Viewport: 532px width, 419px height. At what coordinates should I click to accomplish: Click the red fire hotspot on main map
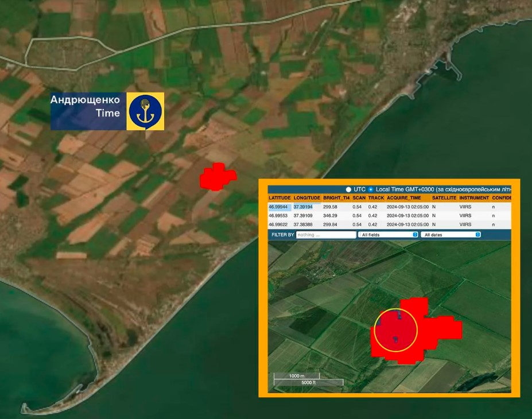[x=217, y=176]
